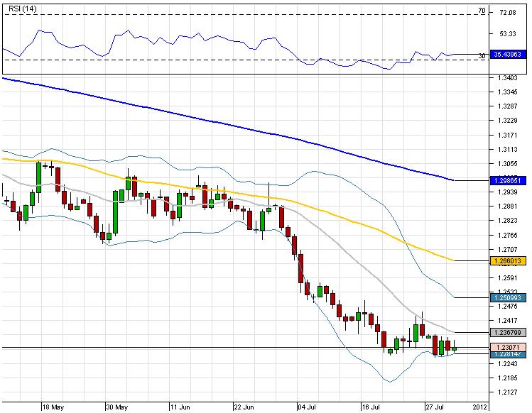Select the 16 Jul date on time axis
The height and width of the screenshot is (413, 532).
tap(372, 408)
